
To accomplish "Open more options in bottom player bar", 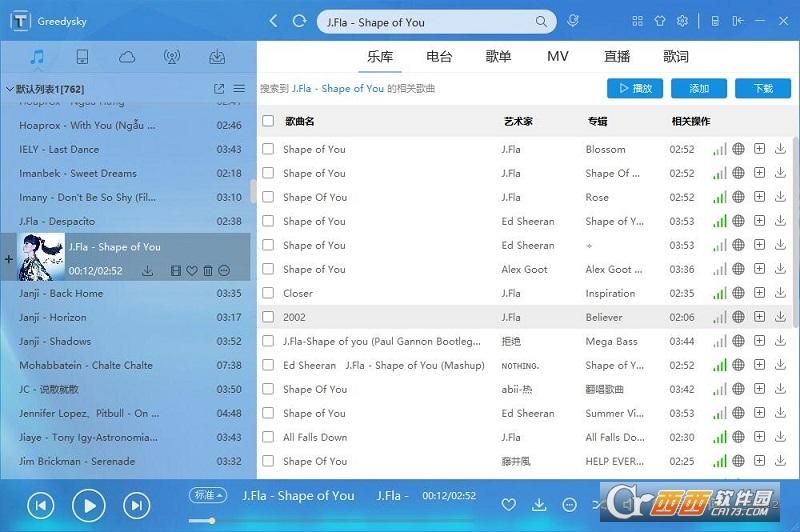I will [x=569, y=505].
